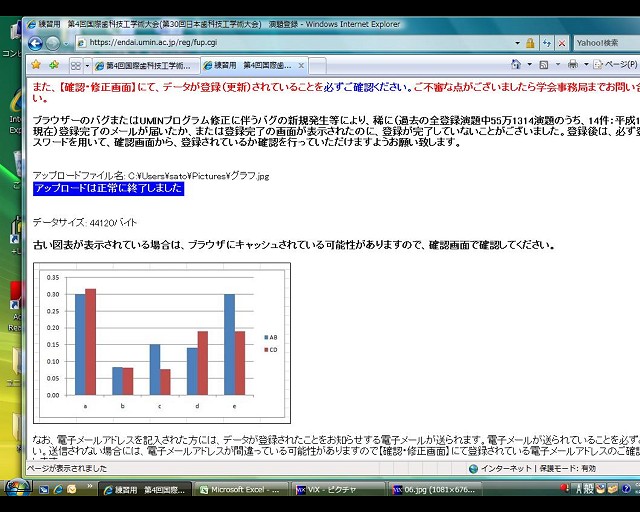Click the internet zone globe icon in status bar
This screenshot has height=512, width=640.
tap(473, 468)
